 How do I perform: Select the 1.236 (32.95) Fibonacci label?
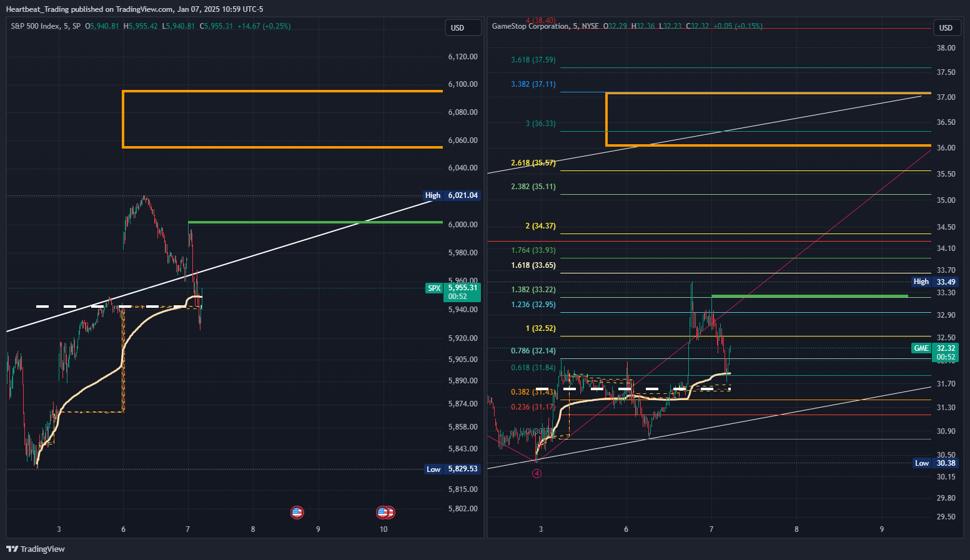tap(533, 305)
